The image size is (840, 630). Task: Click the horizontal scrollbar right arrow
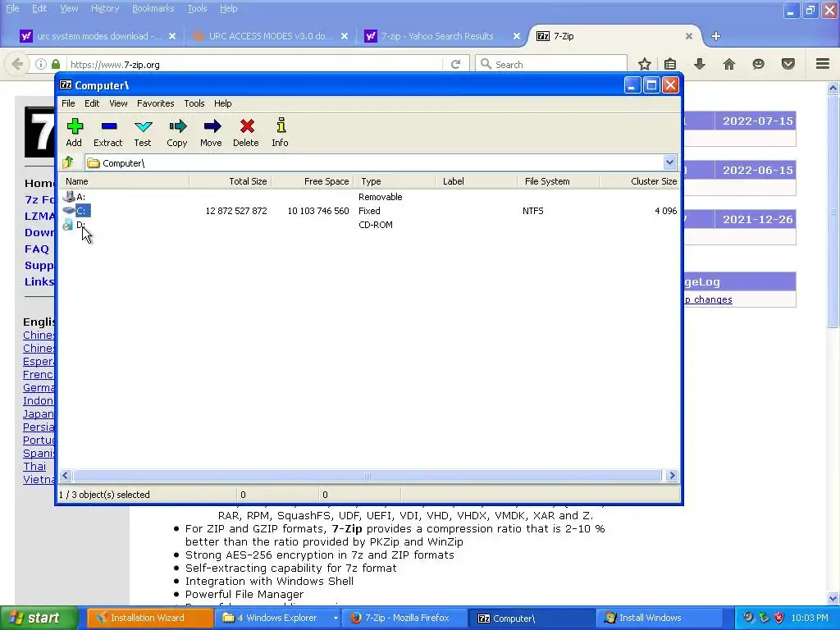pos(672,475)
